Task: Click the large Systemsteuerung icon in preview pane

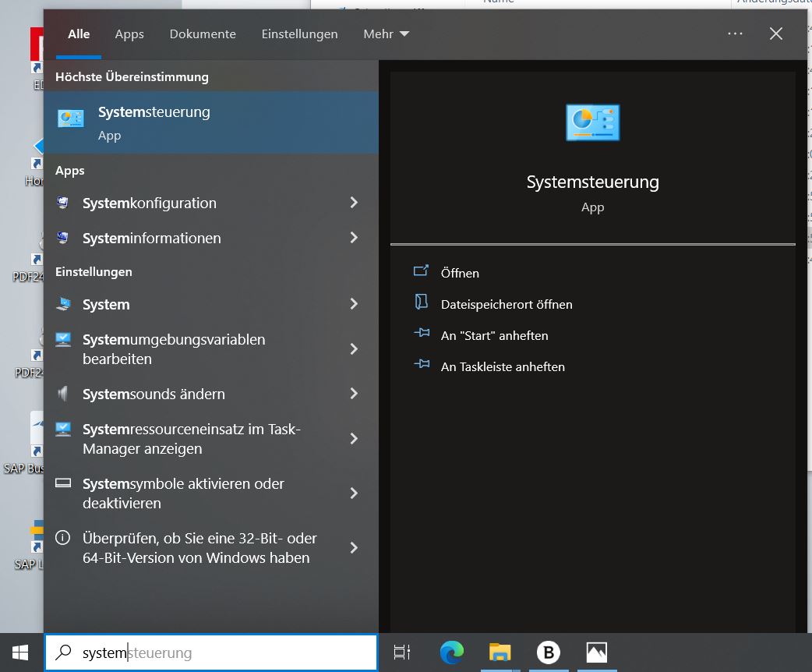Action: point(592,123)
